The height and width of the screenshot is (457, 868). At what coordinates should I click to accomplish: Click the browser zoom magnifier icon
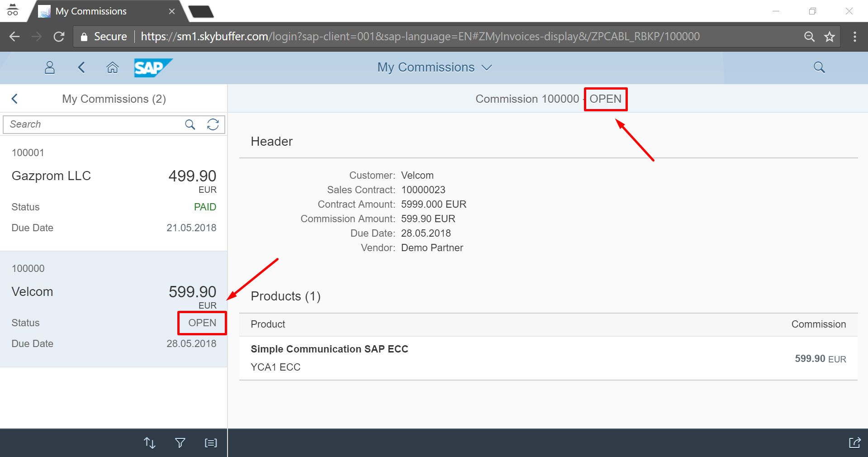pos(809,37)
